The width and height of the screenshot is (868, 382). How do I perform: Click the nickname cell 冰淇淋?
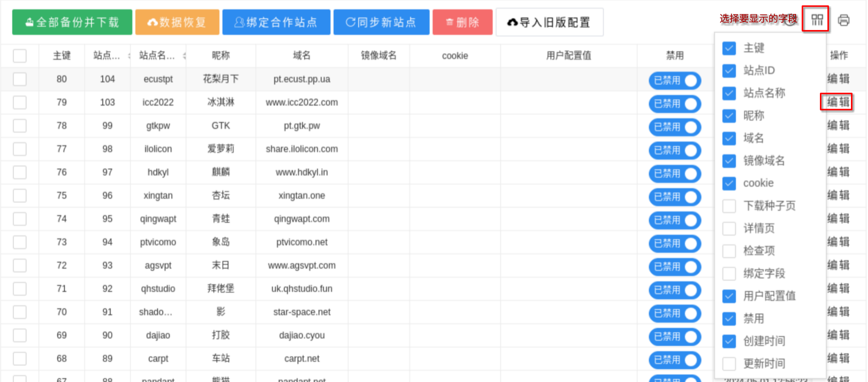tap(221, 102)
